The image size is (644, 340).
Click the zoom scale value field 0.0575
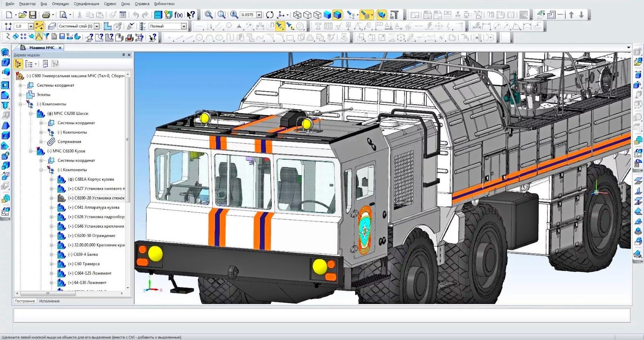(248, 15)
